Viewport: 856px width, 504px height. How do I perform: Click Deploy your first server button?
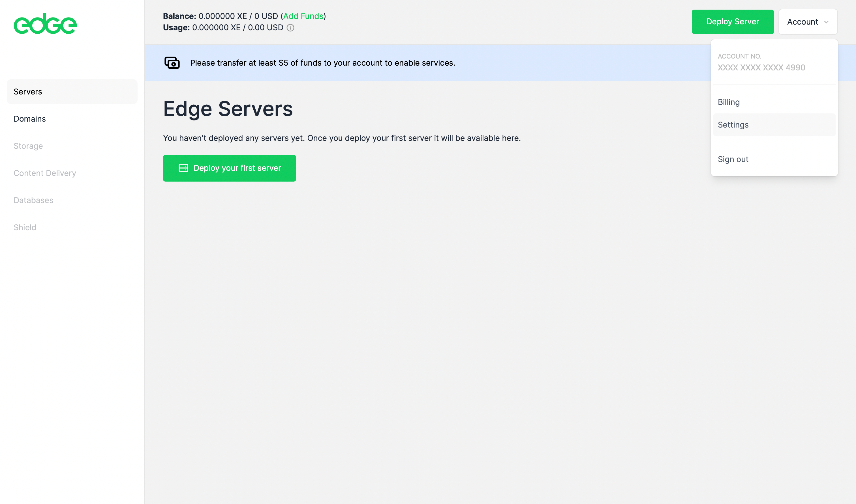229,168
